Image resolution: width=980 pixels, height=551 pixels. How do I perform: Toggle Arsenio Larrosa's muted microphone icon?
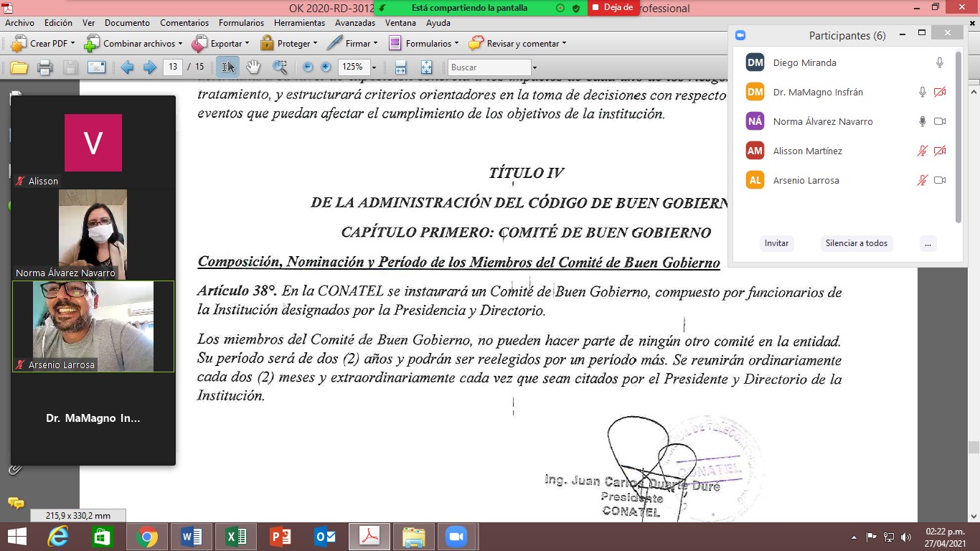pos(923,181)
